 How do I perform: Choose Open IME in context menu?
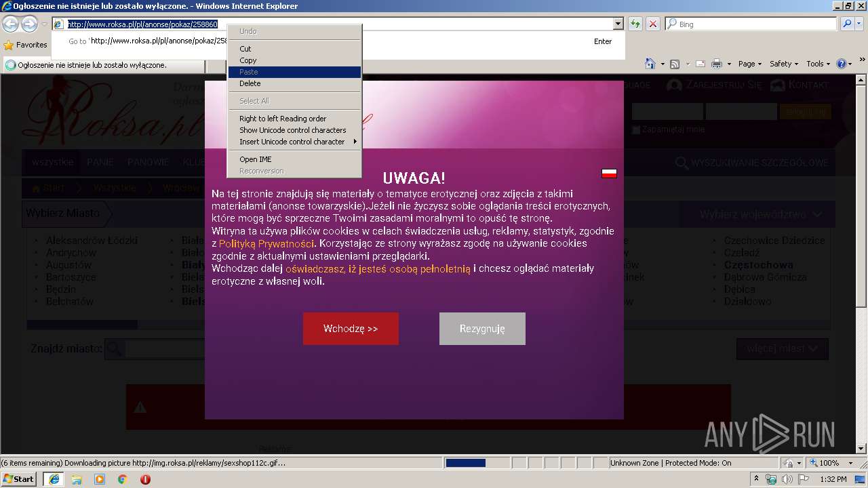click(294, 159)
